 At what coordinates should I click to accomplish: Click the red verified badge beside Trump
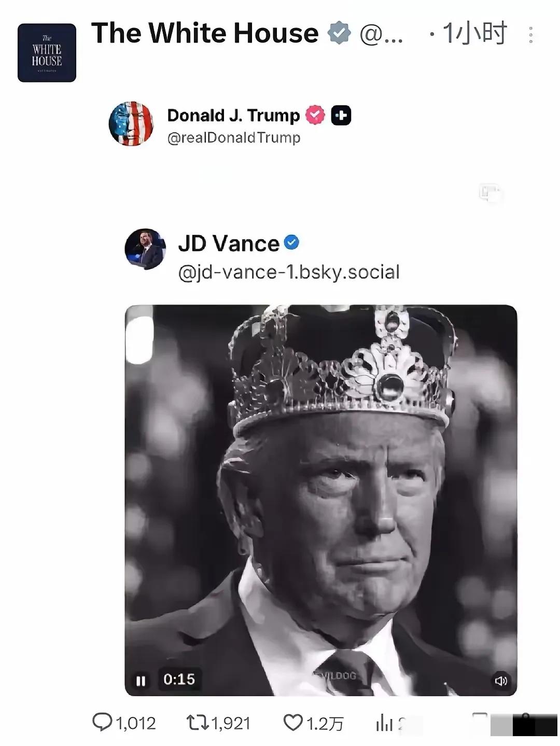pyautogui.click(x=315, y=115)
